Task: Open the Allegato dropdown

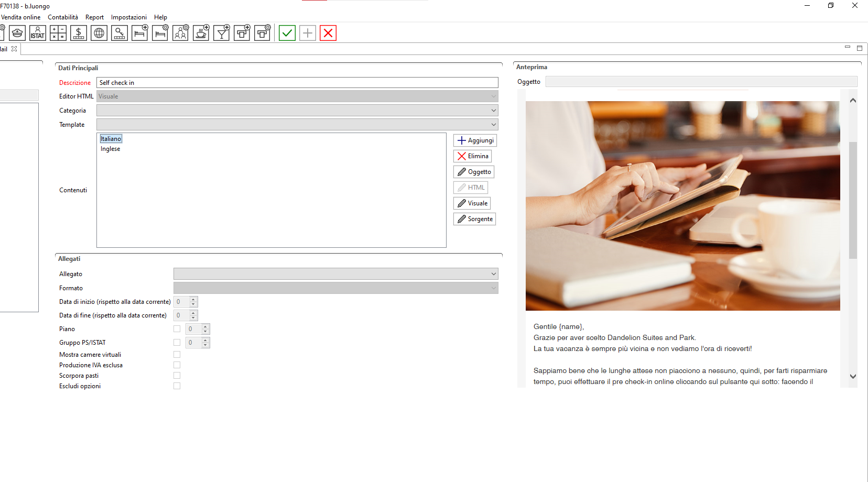Action: pyautogui.click(x=336, y=274)
